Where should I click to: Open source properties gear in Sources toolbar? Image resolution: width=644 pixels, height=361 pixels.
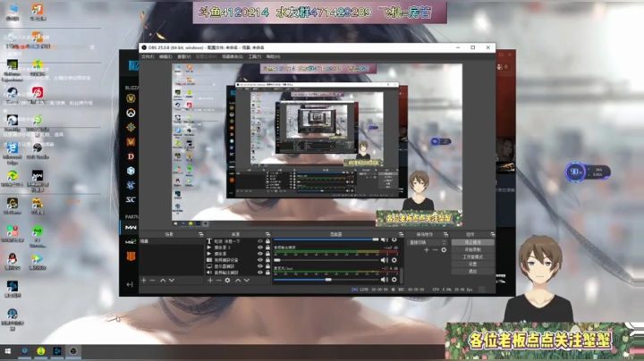pos(227,281)
